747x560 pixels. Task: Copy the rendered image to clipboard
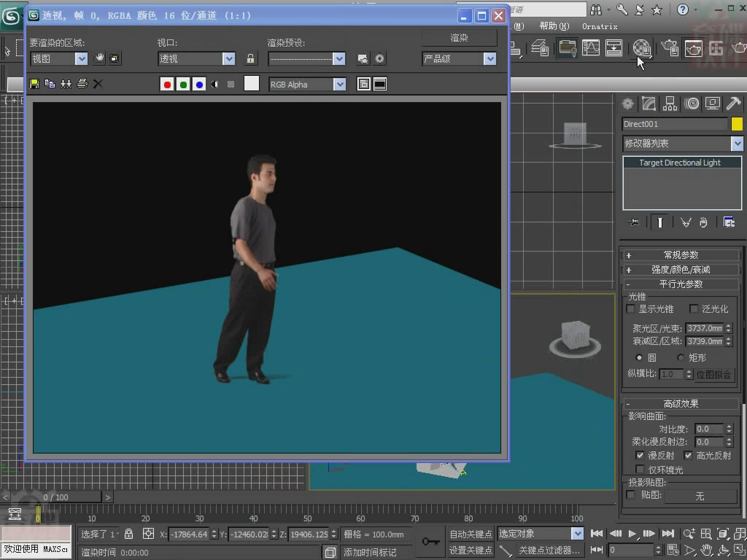(x=50, y=84)
